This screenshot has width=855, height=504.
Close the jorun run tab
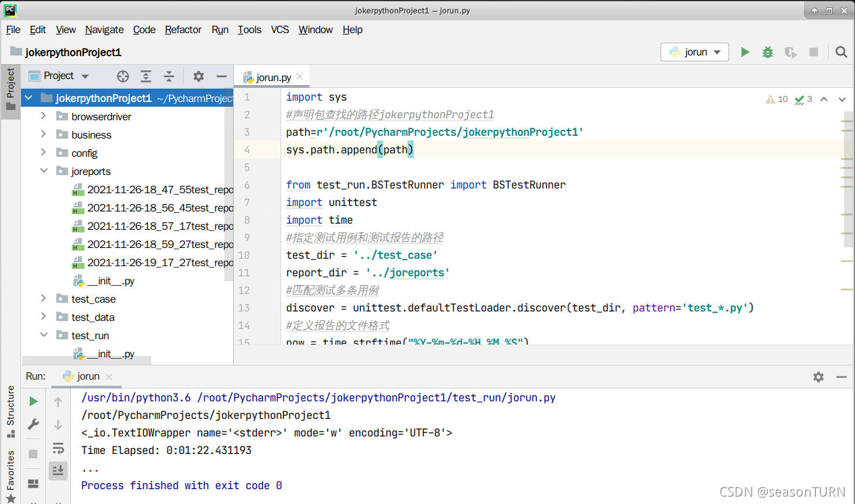coord(109,377)
